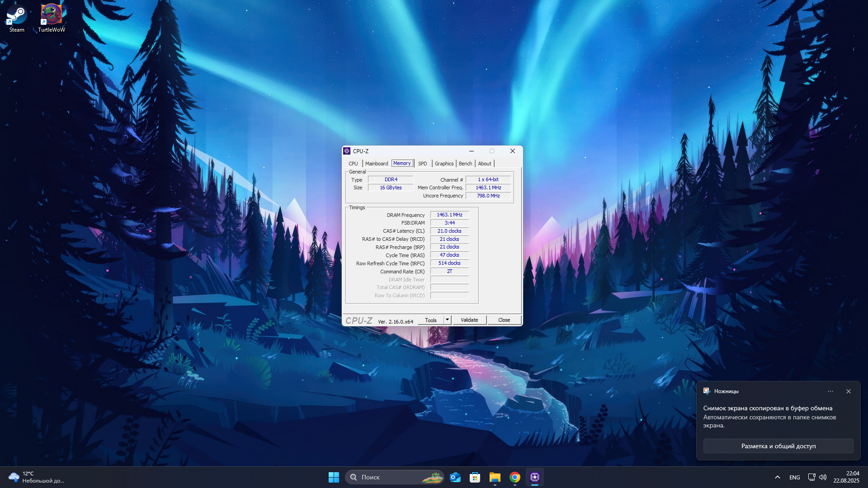868x488 pixels.
Task: Open Outlook from the taskbar
Action: tap(455, 477)
